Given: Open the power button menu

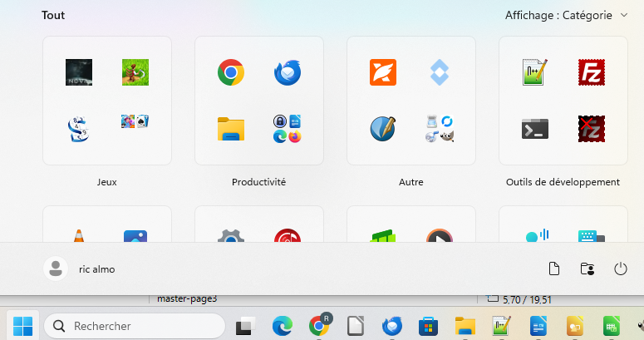Looking at the screenshot, I should [x=620, y=269].
